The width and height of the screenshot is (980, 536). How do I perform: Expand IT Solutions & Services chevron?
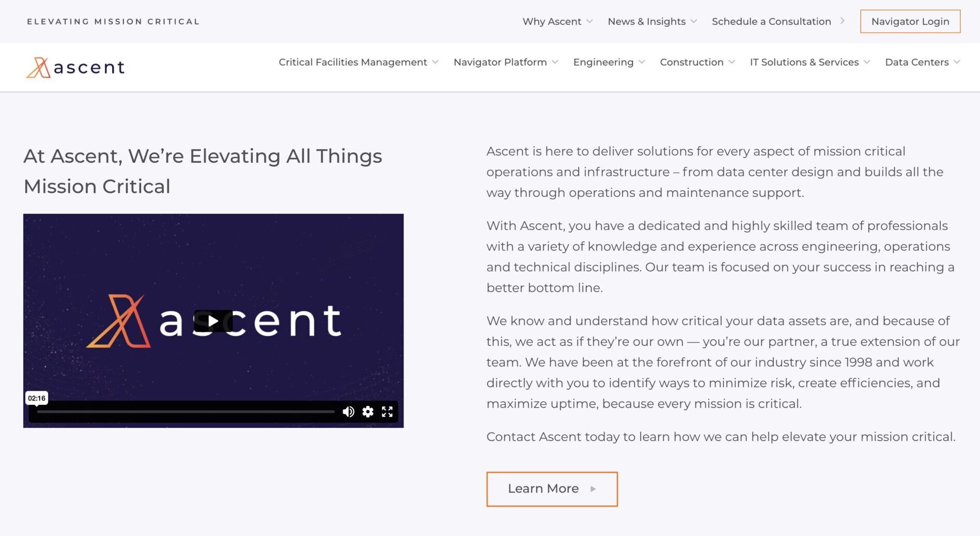tap(867, 62)
